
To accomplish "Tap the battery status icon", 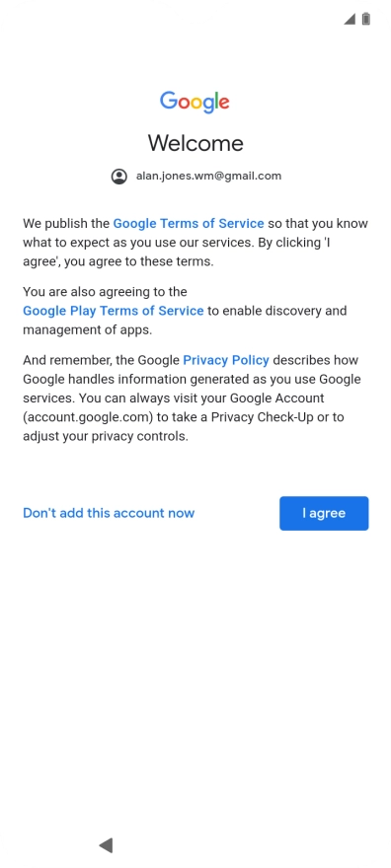I will 366,19.
